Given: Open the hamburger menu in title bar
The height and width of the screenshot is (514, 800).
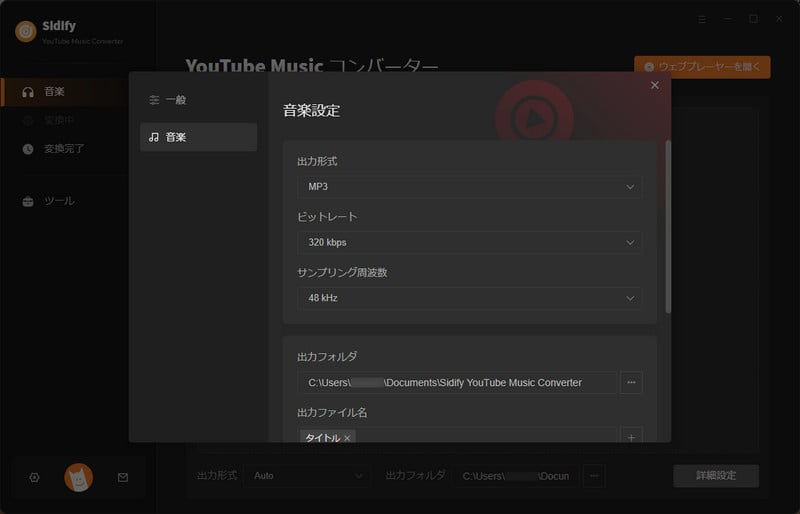Looking at the screenshot, I should coord(702,19).
